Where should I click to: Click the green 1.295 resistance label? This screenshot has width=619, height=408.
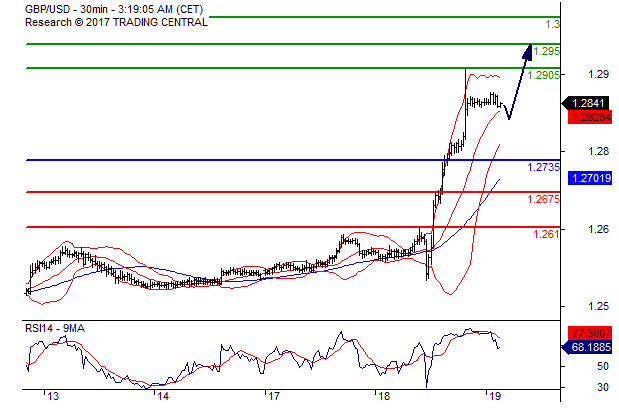click(x=546, y=51)
